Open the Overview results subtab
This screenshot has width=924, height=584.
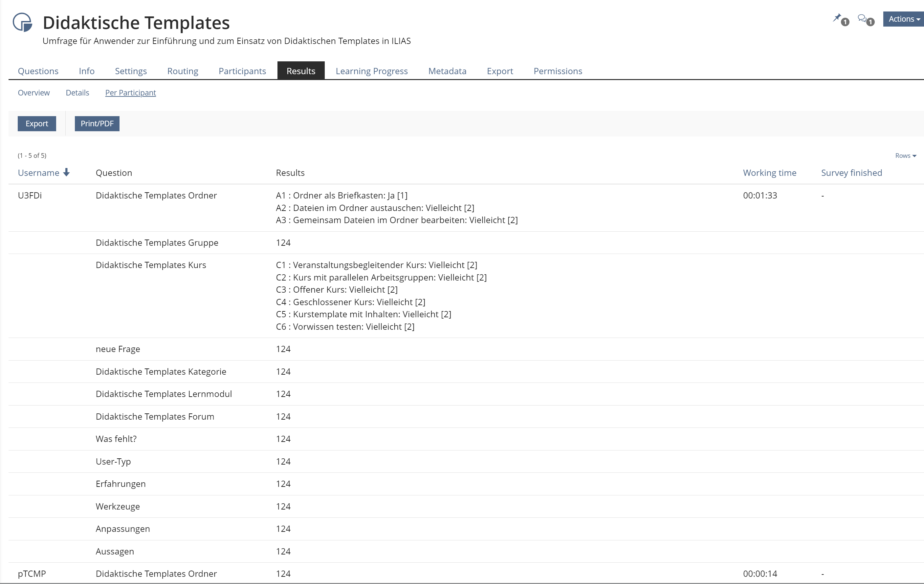34,93
